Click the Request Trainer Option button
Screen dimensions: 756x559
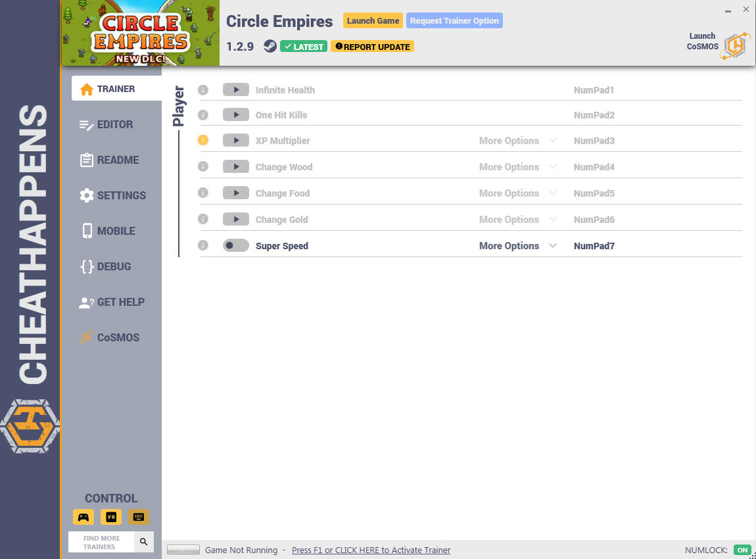point(454,21)
